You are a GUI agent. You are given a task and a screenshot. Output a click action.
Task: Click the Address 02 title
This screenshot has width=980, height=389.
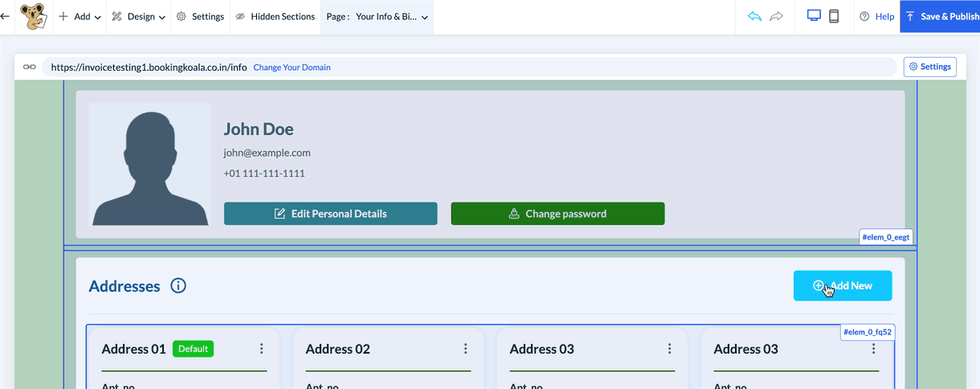click(338, 349)
